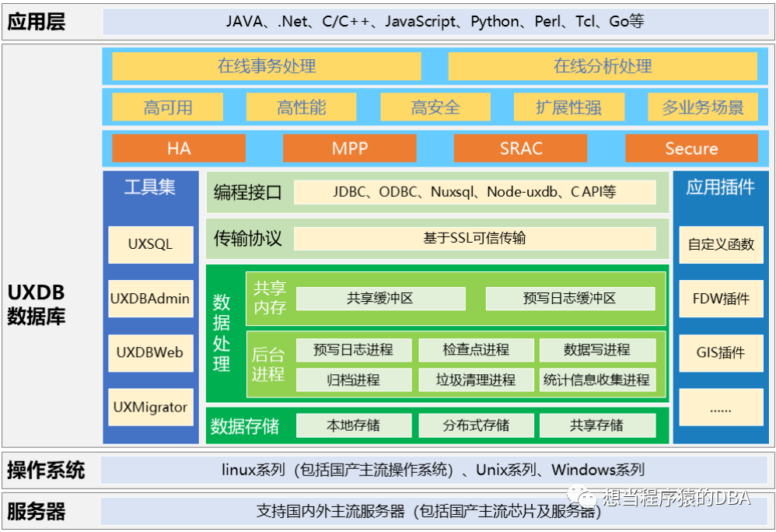
Task: Click the orange HA block
Action: point(179,148)
